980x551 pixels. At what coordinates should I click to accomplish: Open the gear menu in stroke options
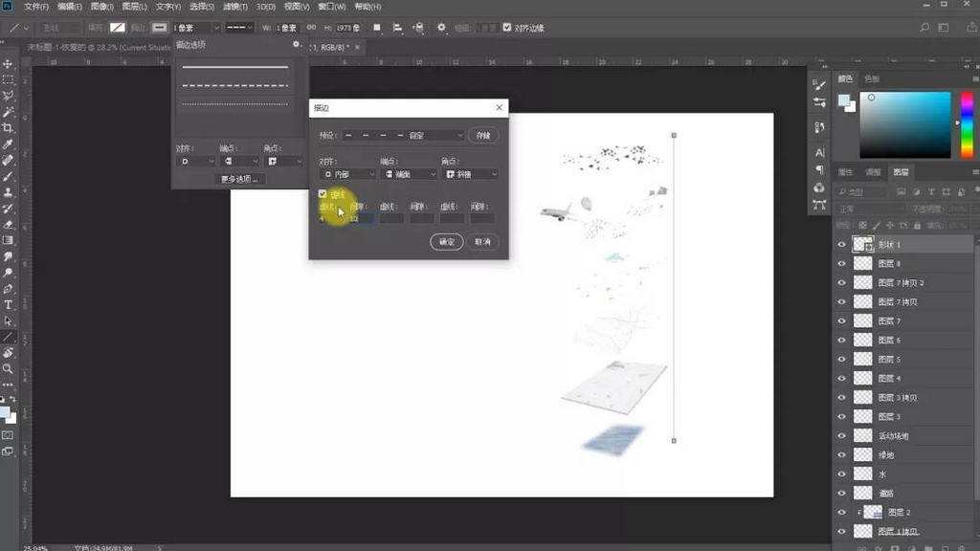(296, 44)
